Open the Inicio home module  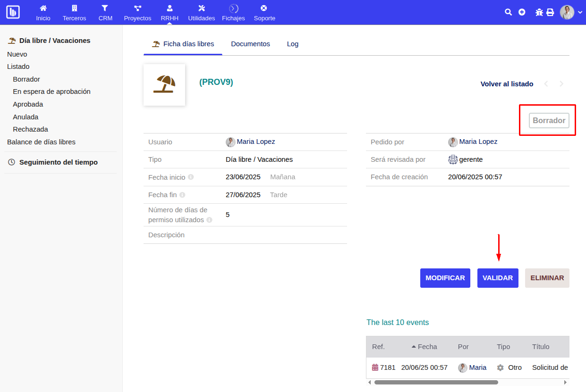coord(43,13)
